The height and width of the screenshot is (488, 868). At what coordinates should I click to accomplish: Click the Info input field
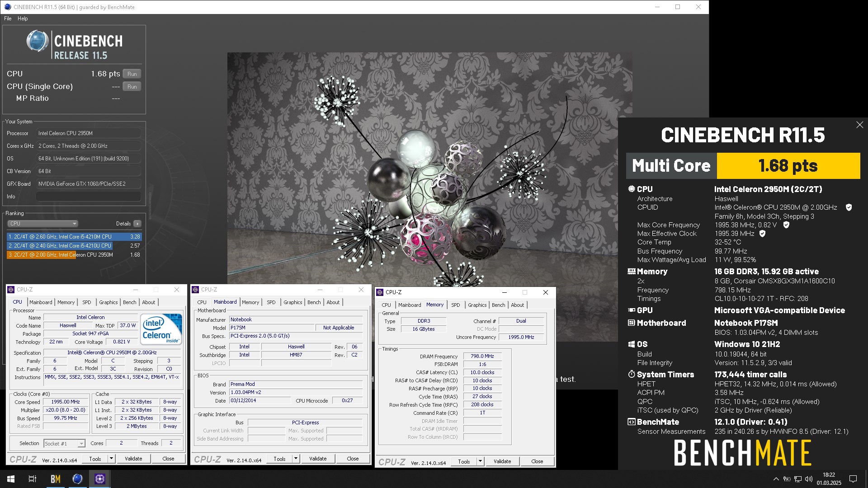[x=89, y=197]
